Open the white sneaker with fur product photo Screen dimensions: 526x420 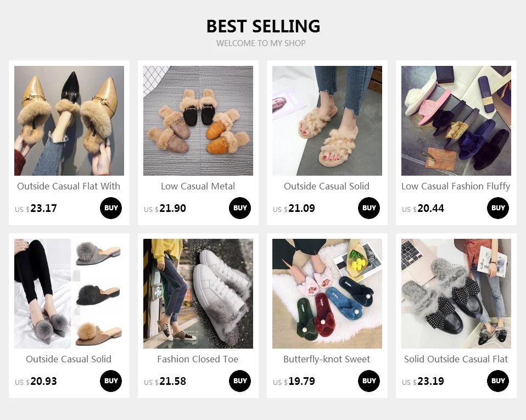tap(198, 294)
